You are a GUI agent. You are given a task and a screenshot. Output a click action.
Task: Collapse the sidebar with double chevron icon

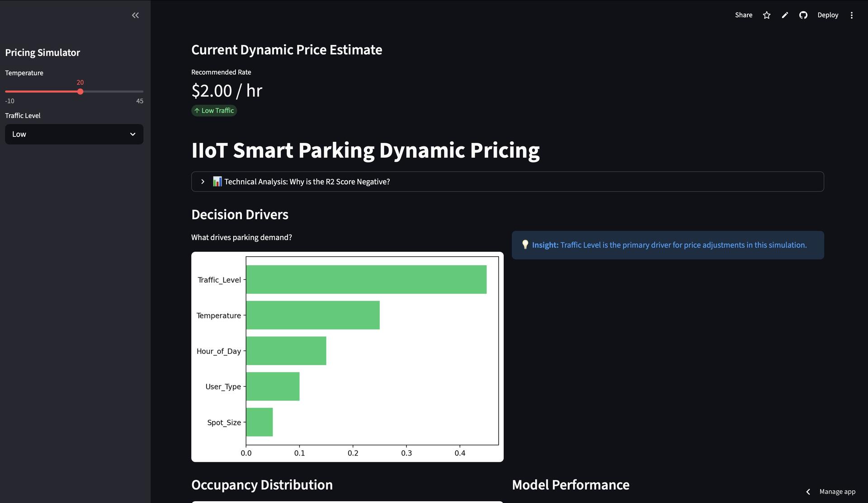pyautogui.click(x=135, y=15)
